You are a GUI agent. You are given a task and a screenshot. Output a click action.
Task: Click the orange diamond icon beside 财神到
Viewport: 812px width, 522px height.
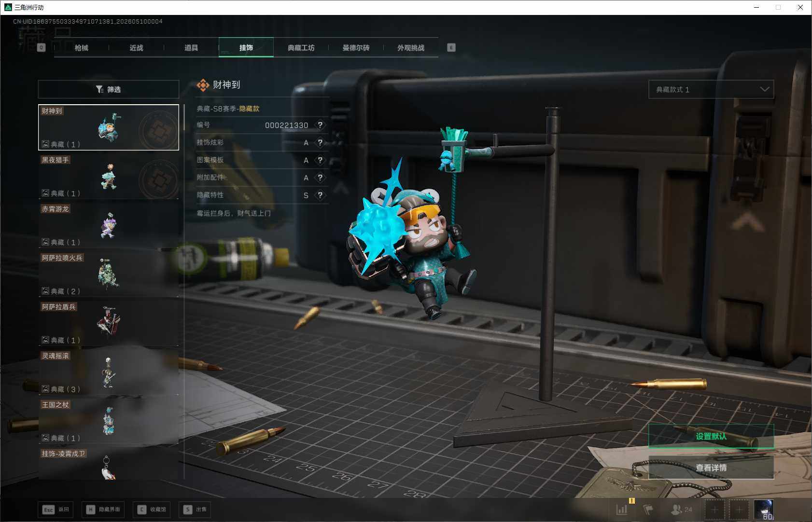click(x=203, y=85)
